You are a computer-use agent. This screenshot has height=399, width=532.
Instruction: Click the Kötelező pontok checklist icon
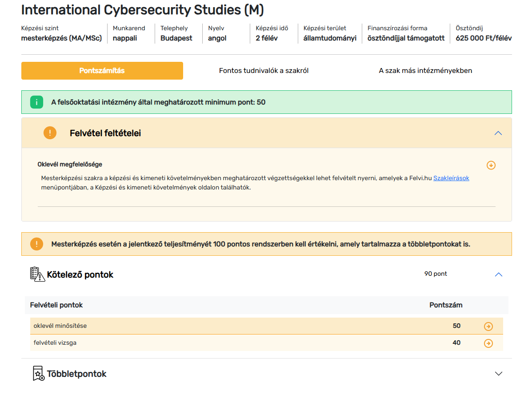37,274
